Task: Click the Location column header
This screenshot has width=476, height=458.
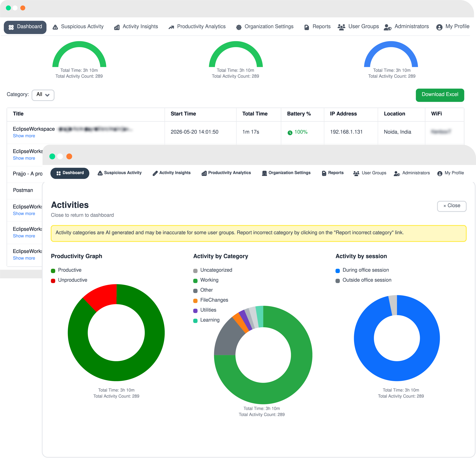Action: (x=394, y=114)
